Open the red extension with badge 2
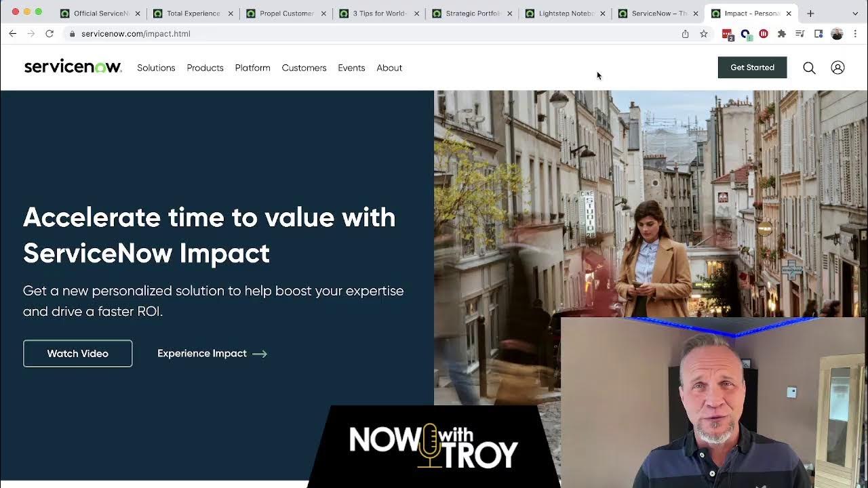868x488 pixels. tap(728, 34)
